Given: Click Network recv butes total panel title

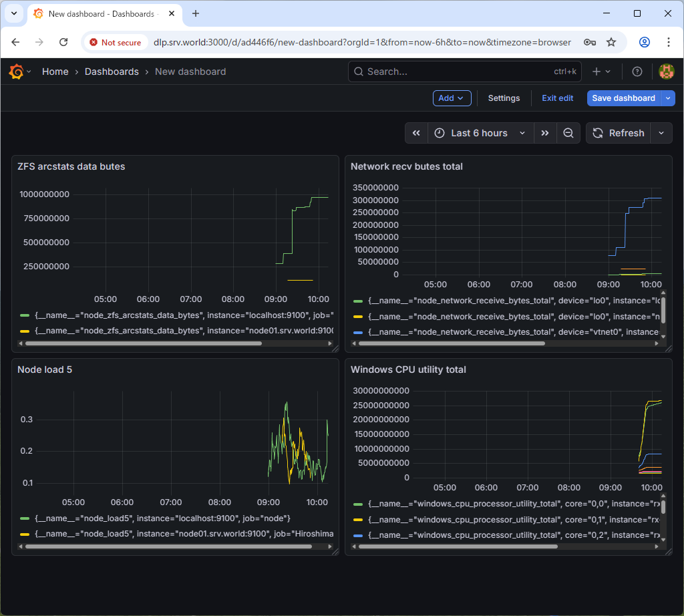Looking at the screenshot, I should click(407, 166).
